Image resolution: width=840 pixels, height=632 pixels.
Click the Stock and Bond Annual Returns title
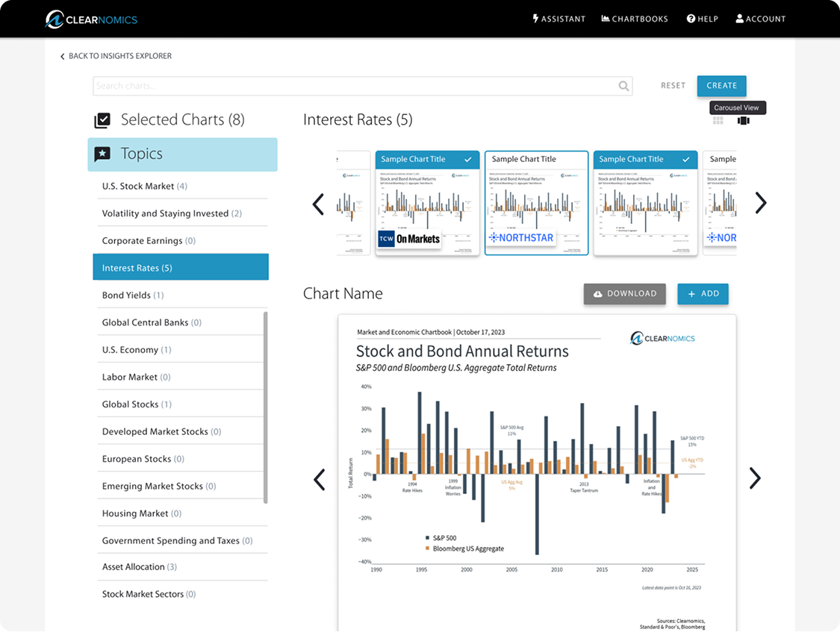(462, 351)
